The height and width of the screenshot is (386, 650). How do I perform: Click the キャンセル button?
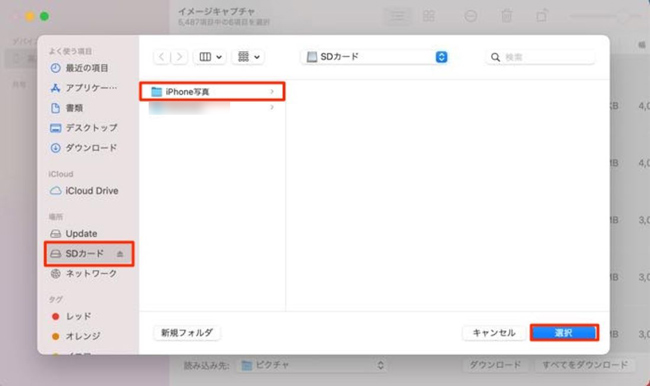[x=494, y=333]
